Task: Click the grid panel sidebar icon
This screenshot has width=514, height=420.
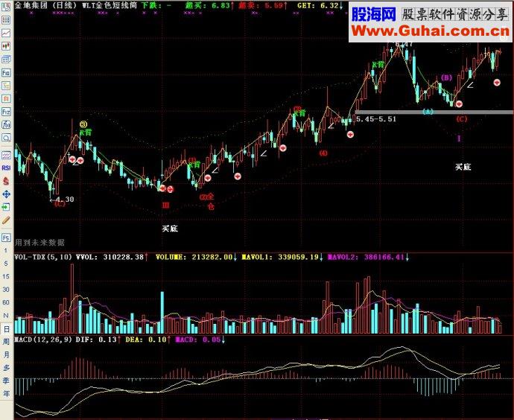Action: coord(6,19)
